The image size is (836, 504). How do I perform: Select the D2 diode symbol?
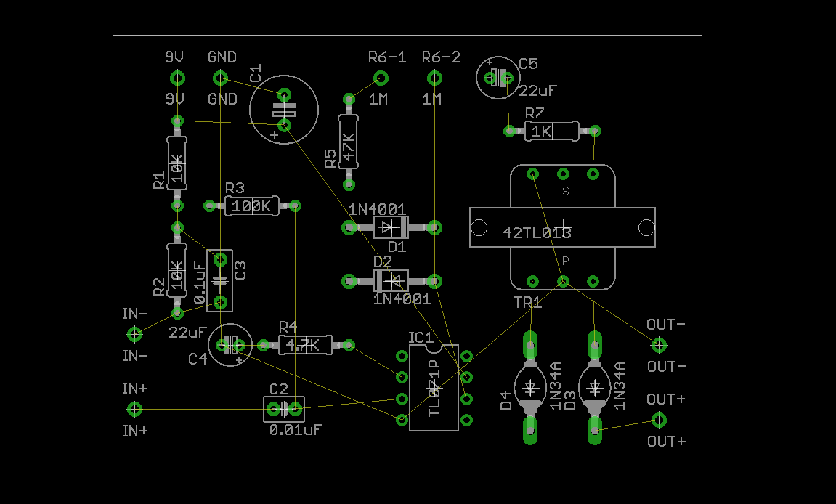coord(391,281)
